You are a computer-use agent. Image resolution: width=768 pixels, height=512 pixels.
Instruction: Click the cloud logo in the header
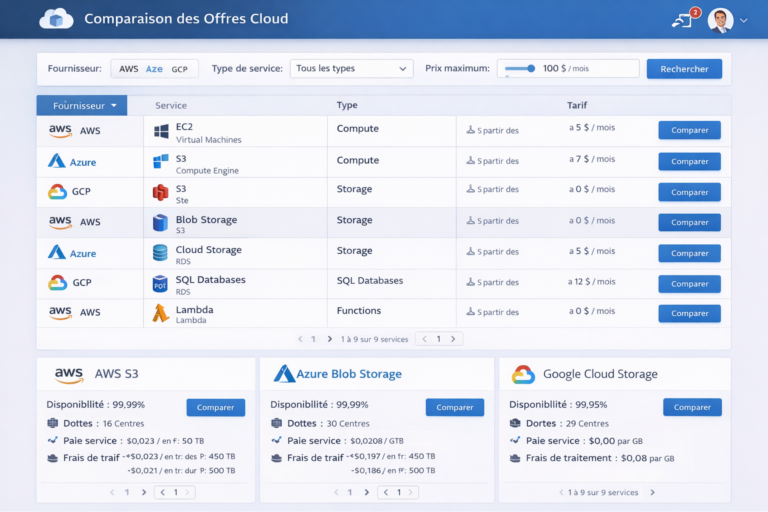[56, 19]
